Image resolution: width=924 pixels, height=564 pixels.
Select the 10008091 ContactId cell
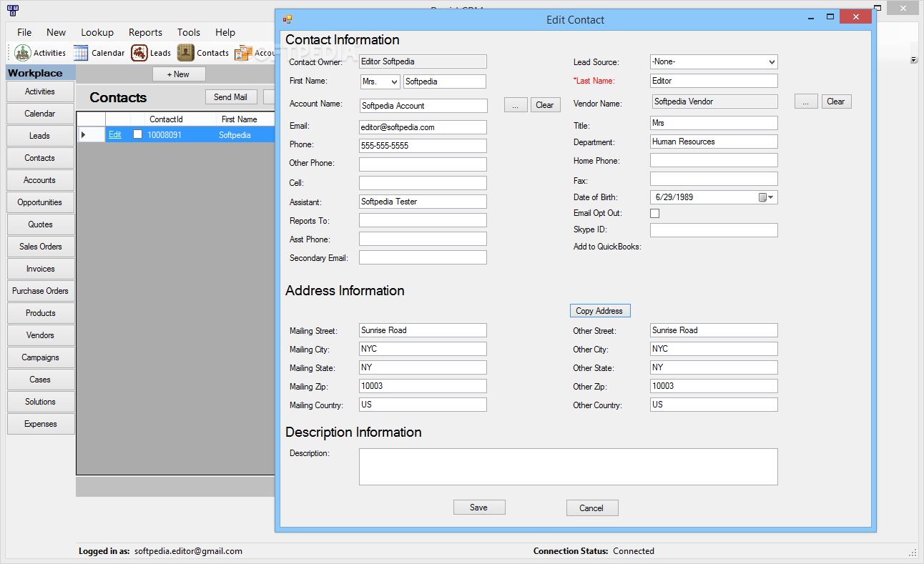(180, 134)
